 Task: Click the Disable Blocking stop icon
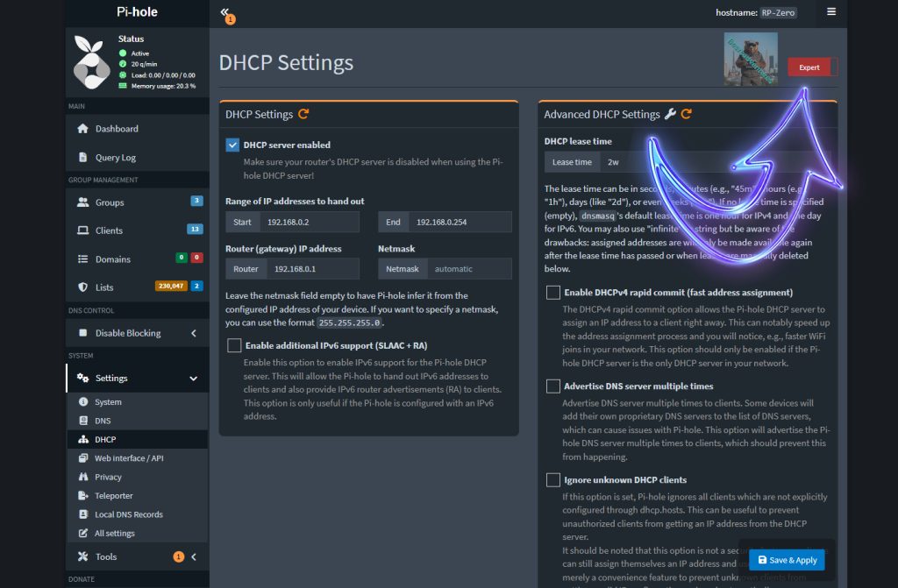pos(83,333)
